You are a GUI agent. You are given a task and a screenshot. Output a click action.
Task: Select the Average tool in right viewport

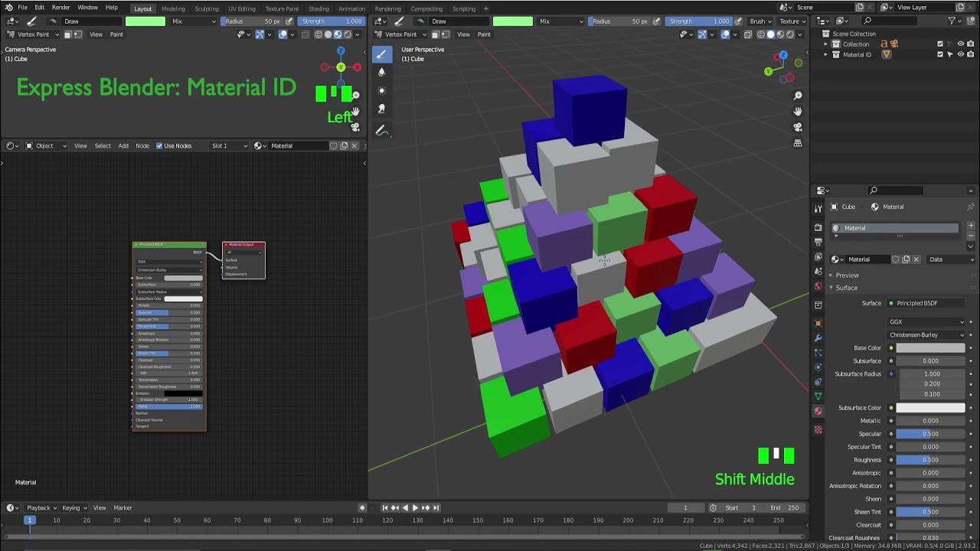(382, 90)
